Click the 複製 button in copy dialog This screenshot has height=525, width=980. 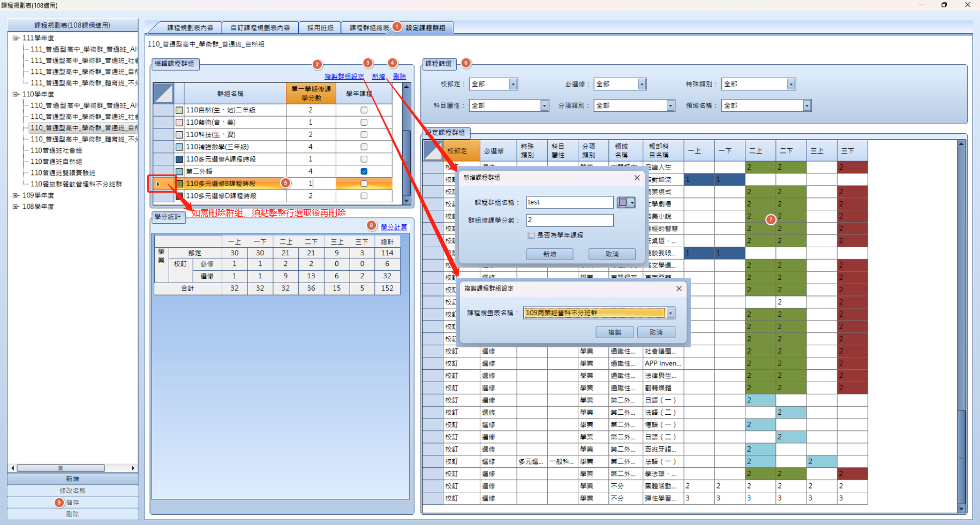(615, 332)
